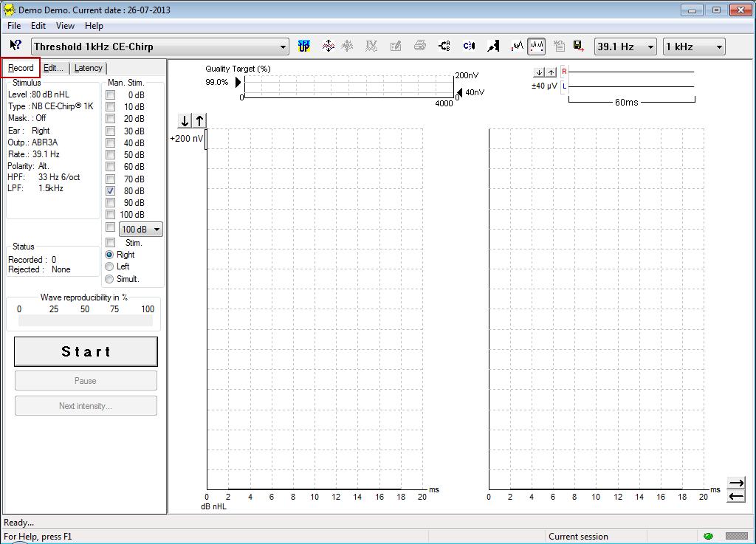756x544 pixels.
Task: Click the greyed copy pages icon
Action: click(560, 47)
